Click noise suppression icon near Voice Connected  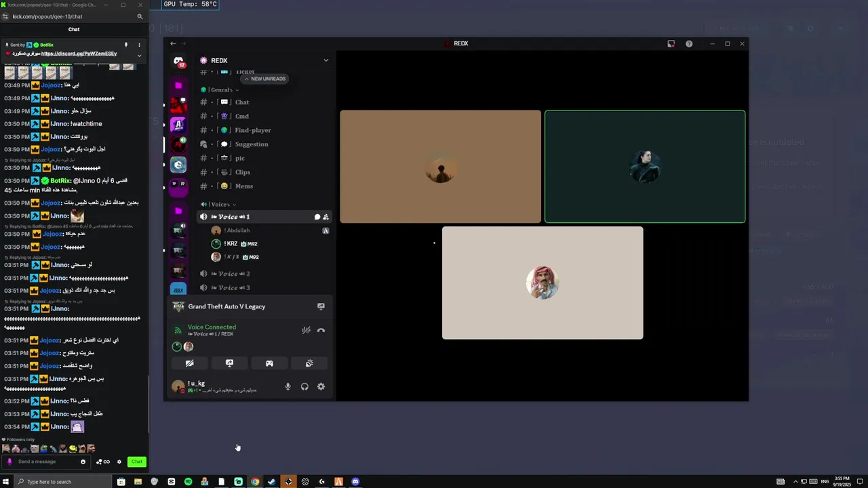pyautogui.click(x=306, y=330)
